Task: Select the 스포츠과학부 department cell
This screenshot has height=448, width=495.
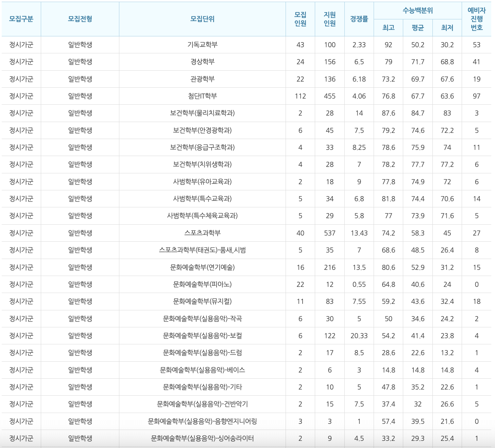Action: coord(202,233)
